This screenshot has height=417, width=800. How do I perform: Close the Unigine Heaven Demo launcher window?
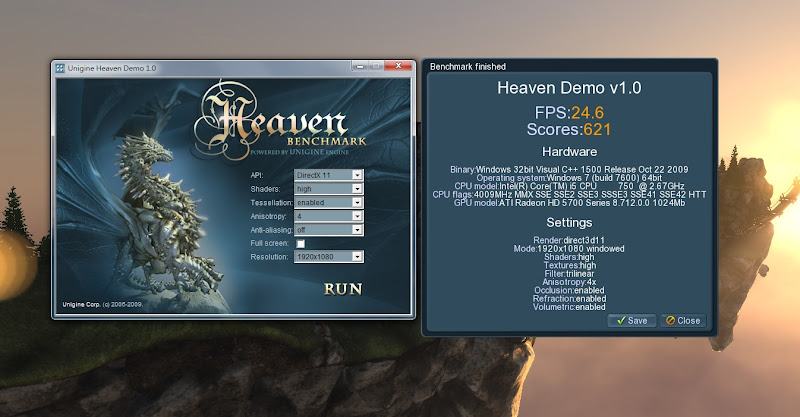pos(398,66)
